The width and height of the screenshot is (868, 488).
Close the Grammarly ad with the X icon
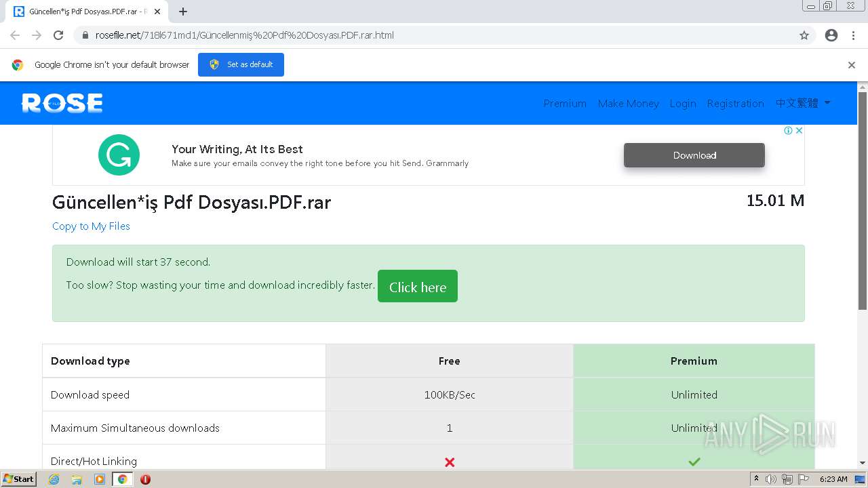coord(799,130)
